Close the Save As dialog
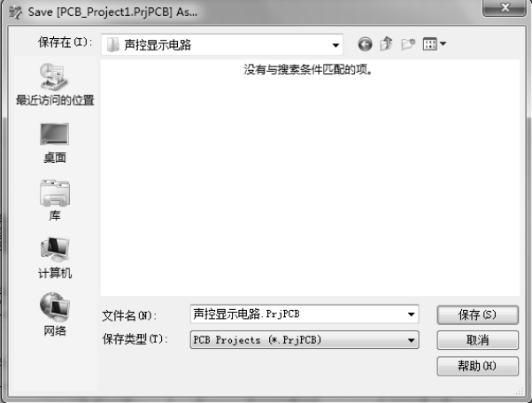This screenshot has width=532, height=403. 505,7
